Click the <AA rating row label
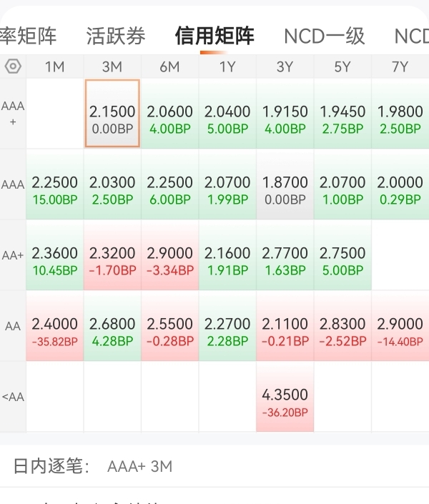Viewport: 429px width, 504px height. (13, 397)
